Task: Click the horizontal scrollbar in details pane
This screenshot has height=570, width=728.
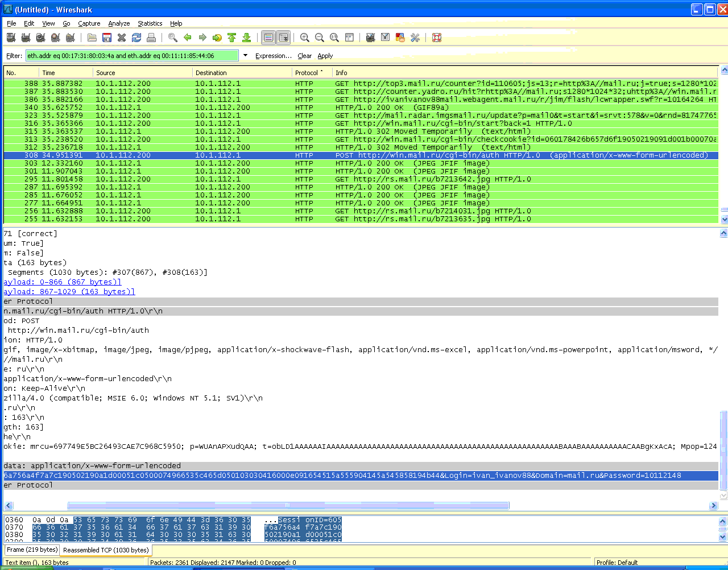Action: pos(288,505)
